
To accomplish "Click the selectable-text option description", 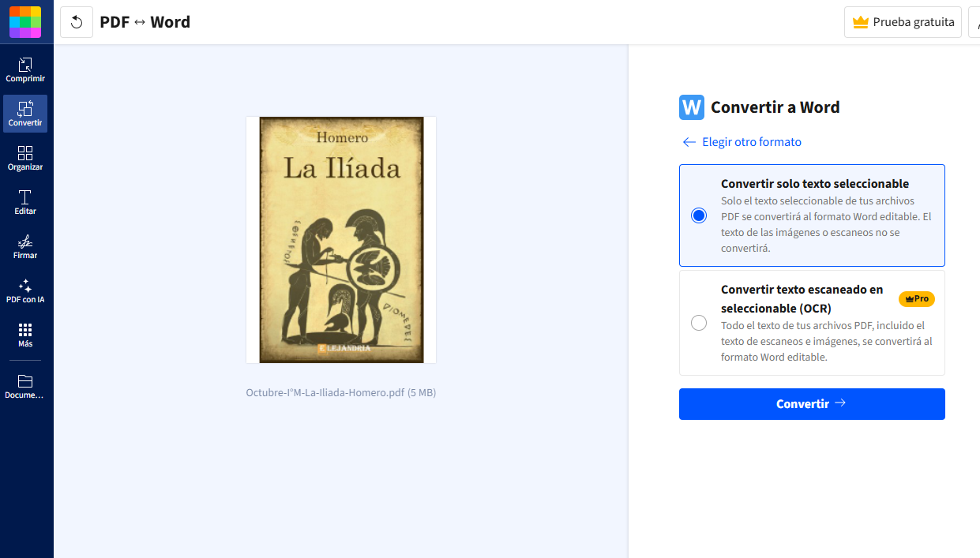I will 826,224.
